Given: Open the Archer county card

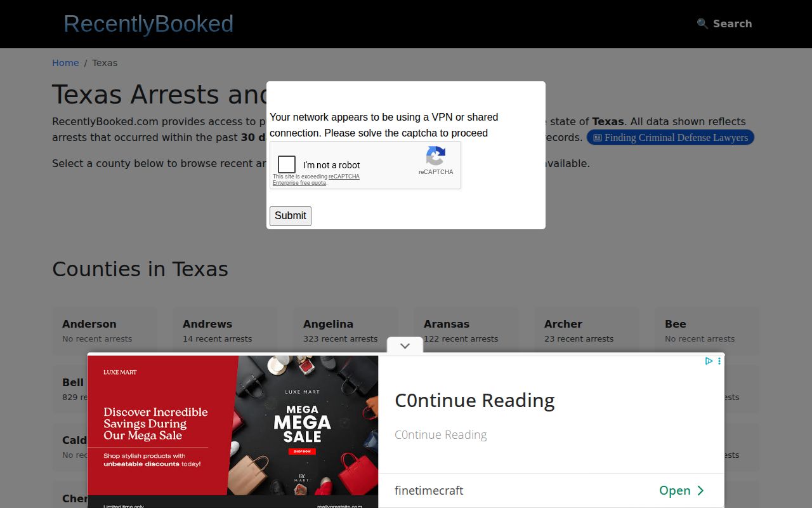Looking at the screenshot, I should click(x=587, y=330).
